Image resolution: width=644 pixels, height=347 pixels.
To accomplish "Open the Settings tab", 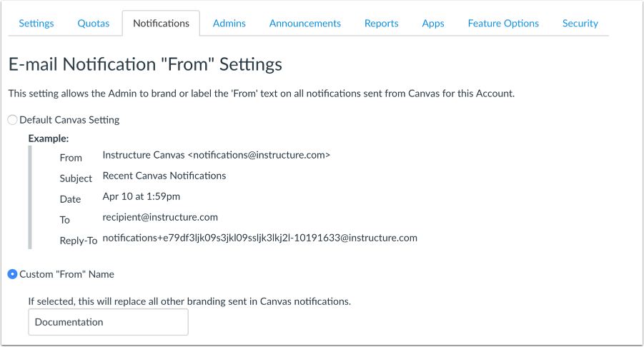I will [x=36, y=24].
